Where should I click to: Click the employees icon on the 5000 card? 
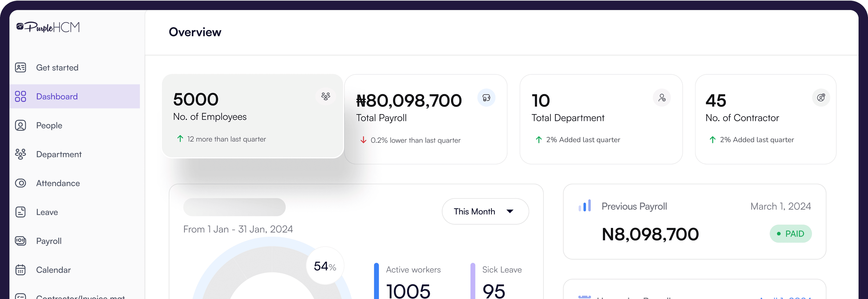point(325,96)
